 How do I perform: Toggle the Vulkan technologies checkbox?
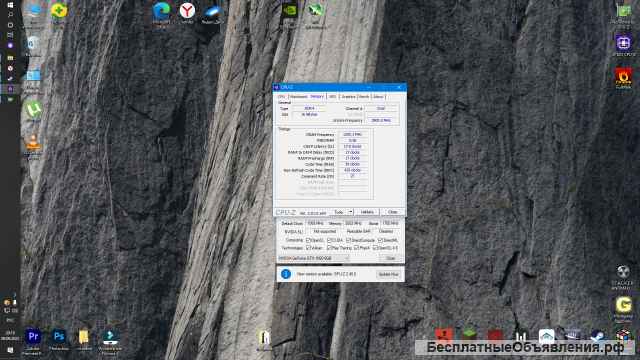pos(309,248)
